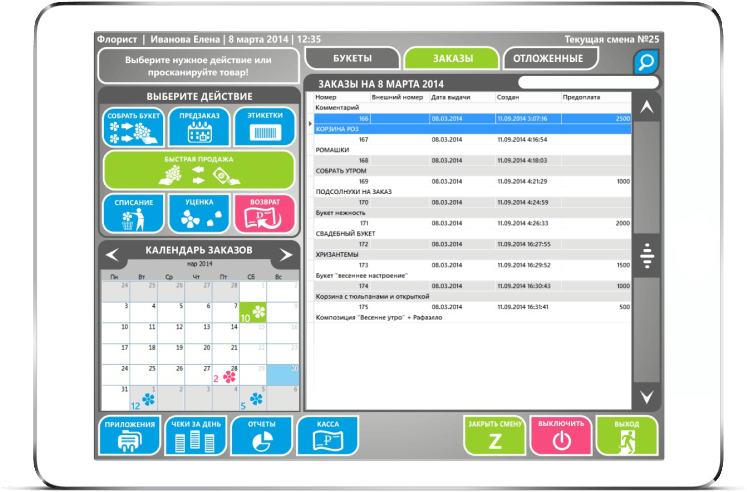Select the Ромашки order row
747x492 pixels.
473,150
